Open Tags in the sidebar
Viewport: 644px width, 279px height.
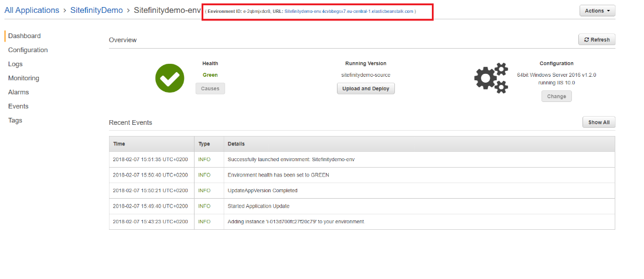[x=15, y=120]
